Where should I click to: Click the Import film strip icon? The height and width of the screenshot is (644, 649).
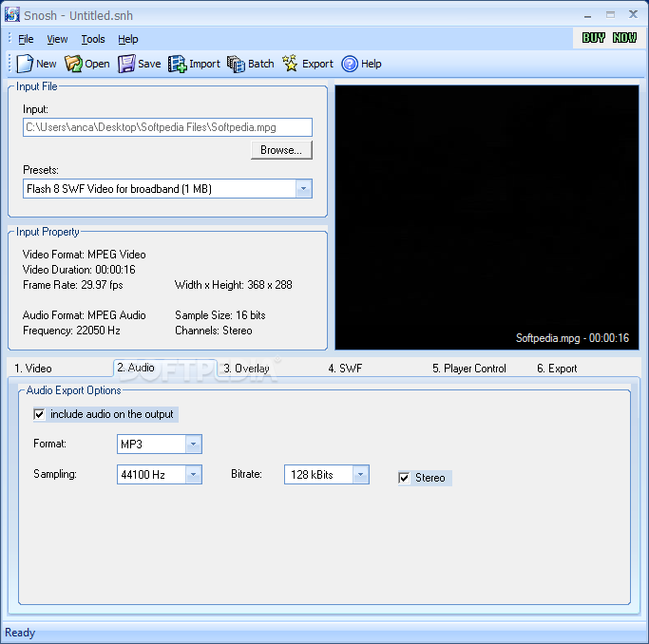click(x=177, y=64)
